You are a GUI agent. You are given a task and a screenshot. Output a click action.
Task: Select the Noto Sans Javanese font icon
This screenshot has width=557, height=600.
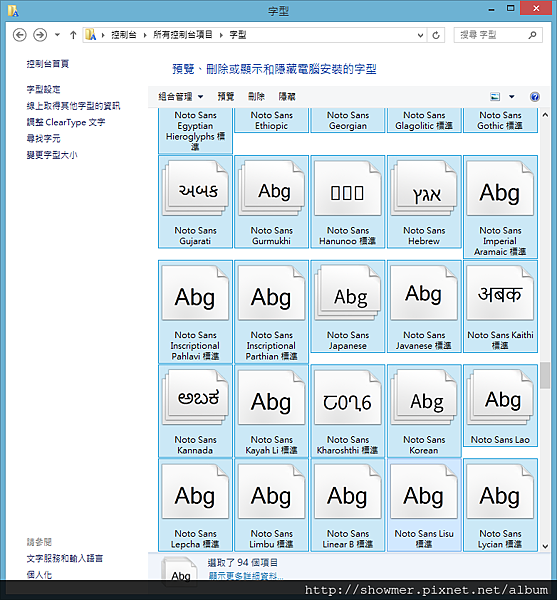click(x=424, y=293)
